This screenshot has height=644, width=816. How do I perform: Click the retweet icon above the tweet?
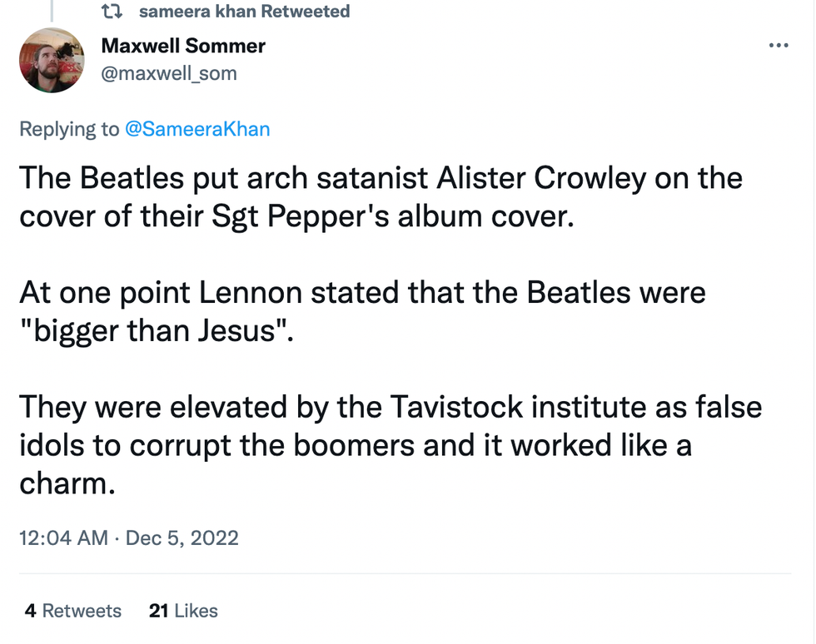111,12
